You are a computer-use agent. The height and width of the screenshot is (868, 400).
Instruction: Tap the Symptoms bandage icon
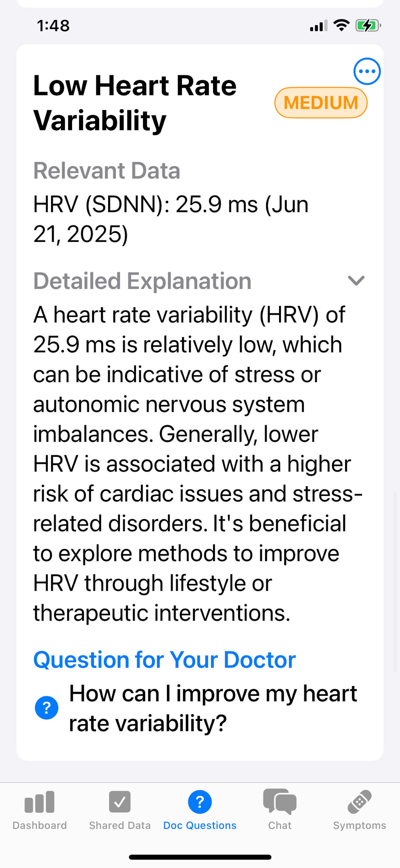tap(359, 802)
